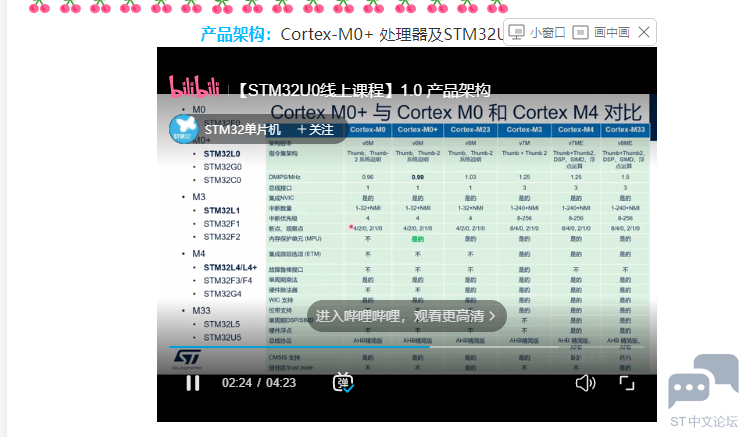Pause the video playback
Image resolution: width=747 pixels, height=437 pixels.
192,383
